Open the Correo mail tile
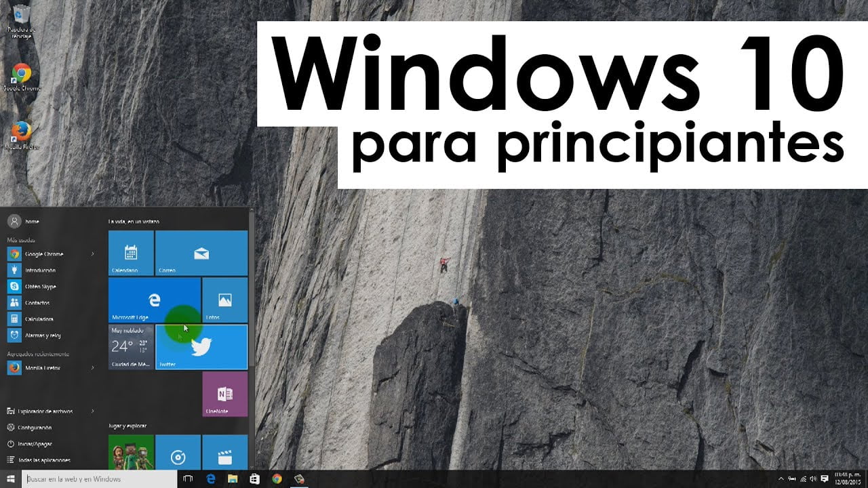 (x=201, y=253)
